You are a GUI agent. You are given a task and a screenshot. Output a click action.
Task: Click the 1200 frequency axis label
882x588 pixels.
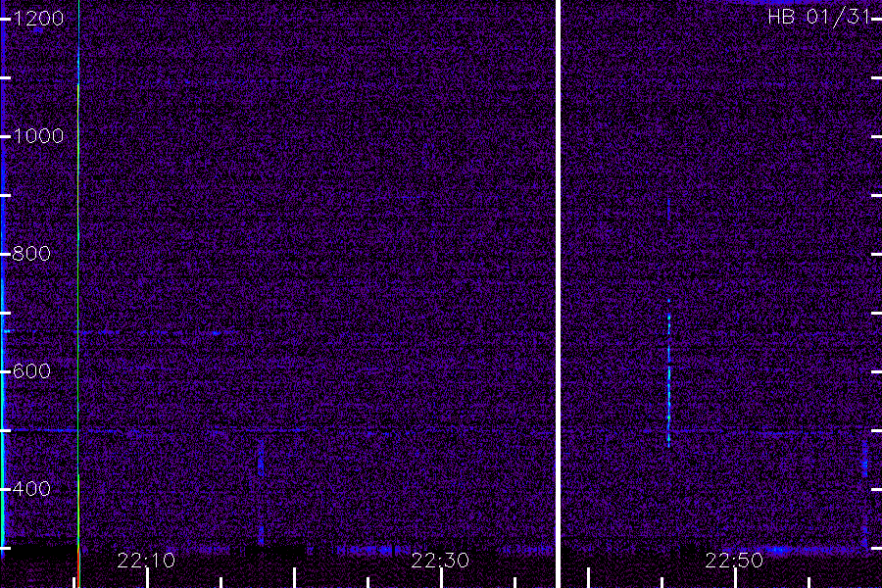[x=38, y=19]
